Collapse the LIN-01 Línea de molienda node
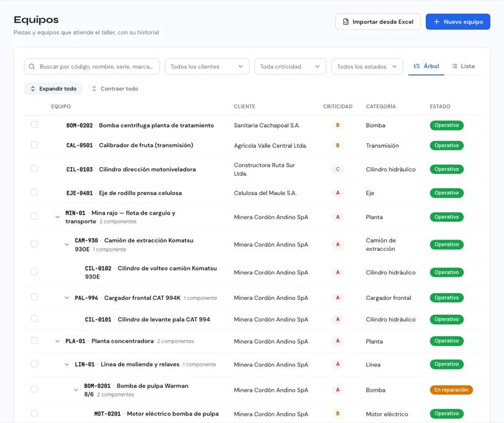The image size is (504, 423). pyautogui.click(x=67, y=365)
